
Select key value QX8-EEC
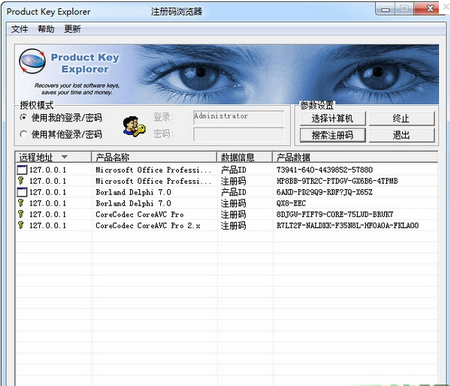(291, 203)
